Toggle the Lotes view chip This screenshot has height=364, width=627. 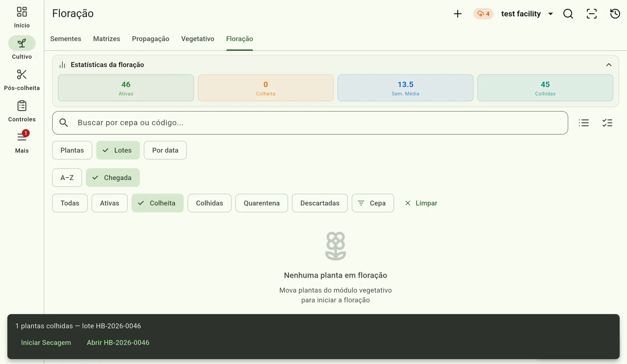[118, 150]
